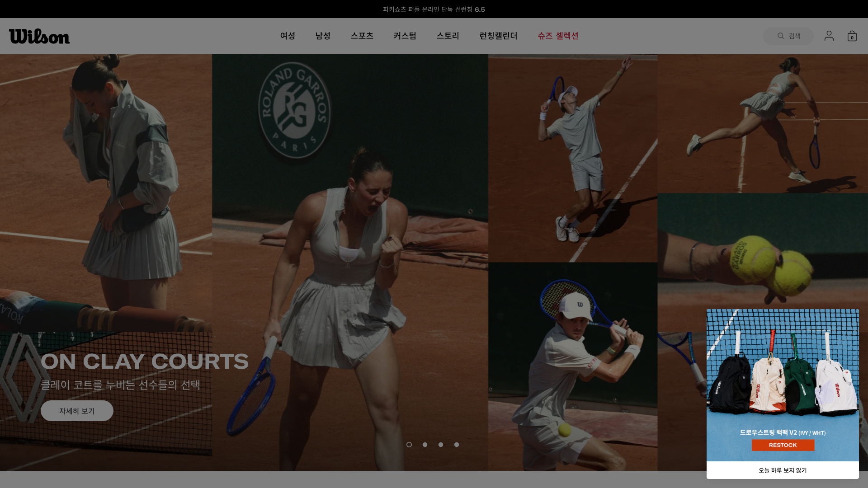This screenshot has width=868, height=488.
Task: Select the first carousel slide dot
Action: click(x=409, y=445)
